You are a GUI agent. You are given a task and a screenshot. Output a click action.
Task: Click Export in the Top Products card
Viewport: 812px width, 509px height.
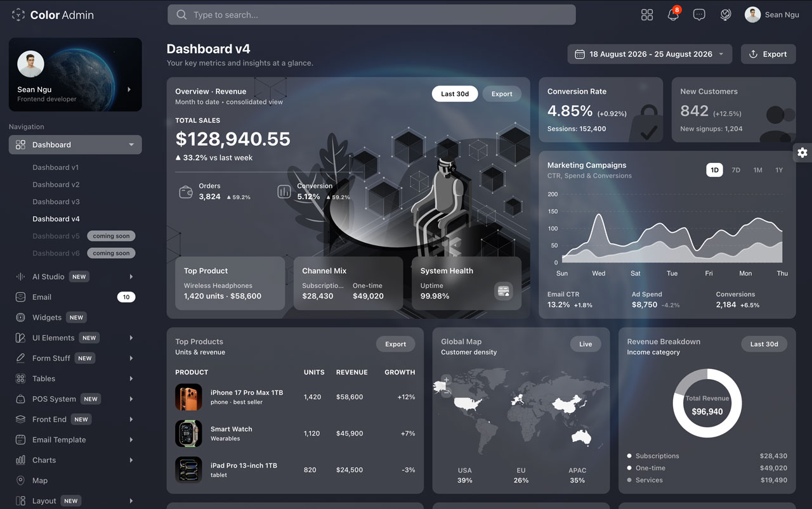click(395, 344)
